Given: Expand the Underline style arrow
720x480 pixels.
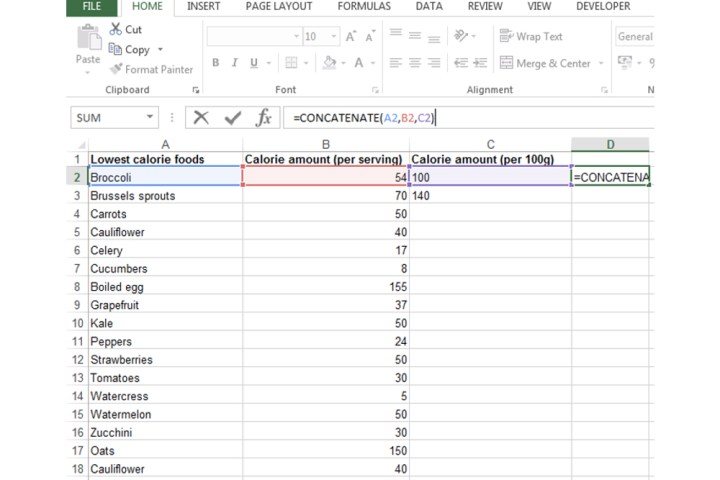Looking at the screenshot, I should click(x=269, y=63).
